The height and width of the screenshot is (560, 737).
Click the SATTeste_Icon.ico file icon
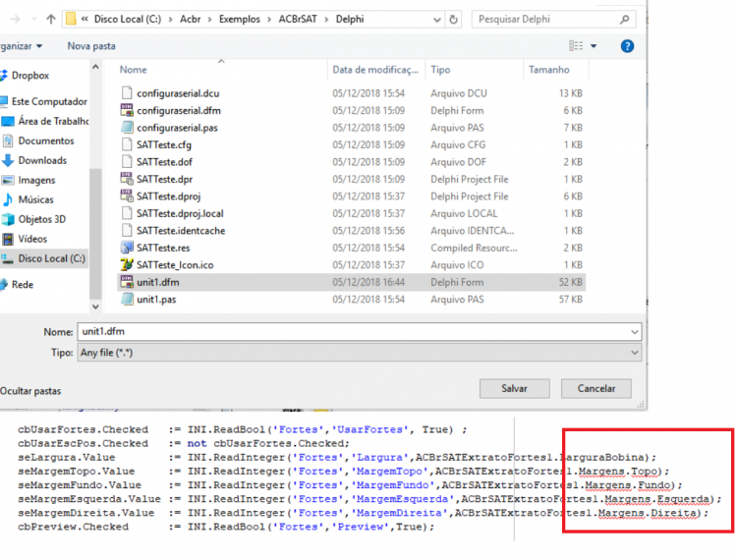[x=127, y=265]
